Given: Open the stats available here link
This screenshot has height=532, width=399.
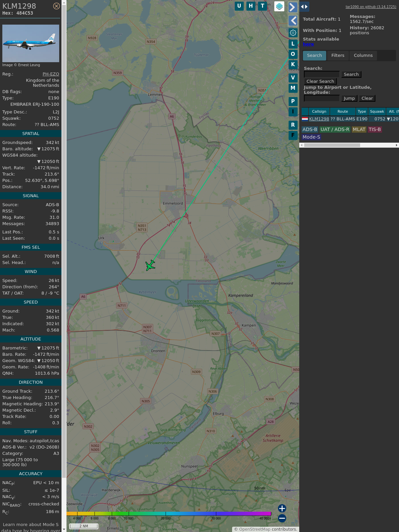Looking at the screenshot, I should 308,44.
